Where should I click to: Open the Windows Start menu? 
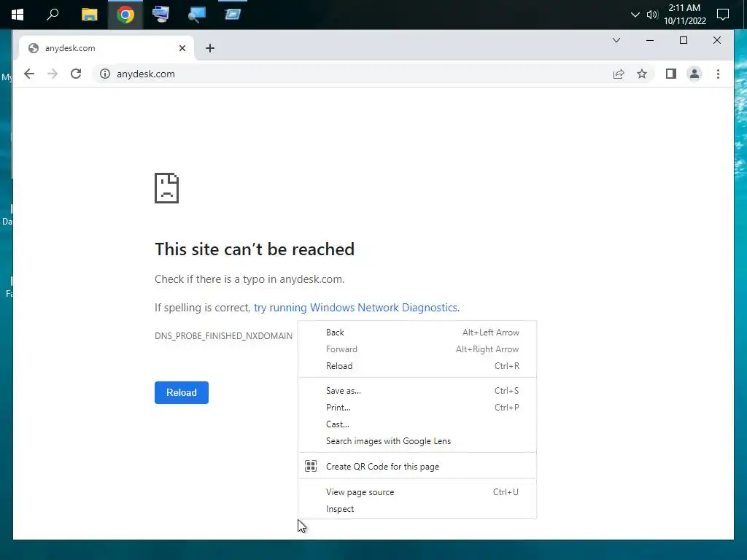(x=18, y=15)
